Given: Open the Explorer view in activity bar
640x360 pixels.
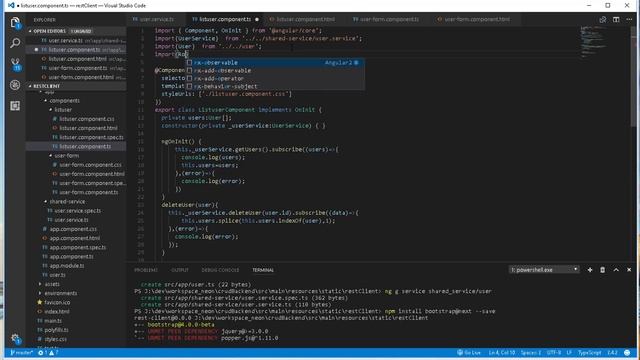Looking at the screenshot, I should (15, 22).
